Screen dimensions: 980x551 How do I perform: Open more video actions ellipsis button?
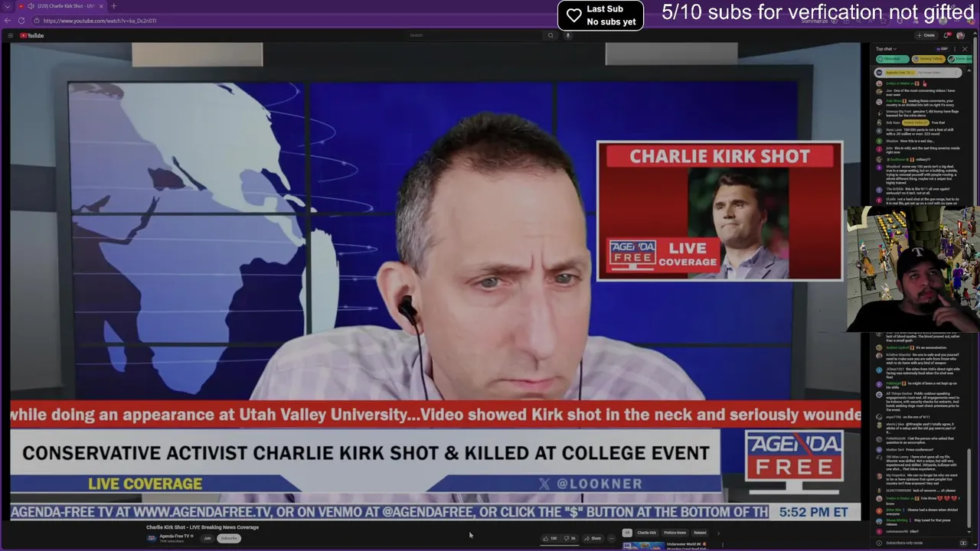point(611,538)
